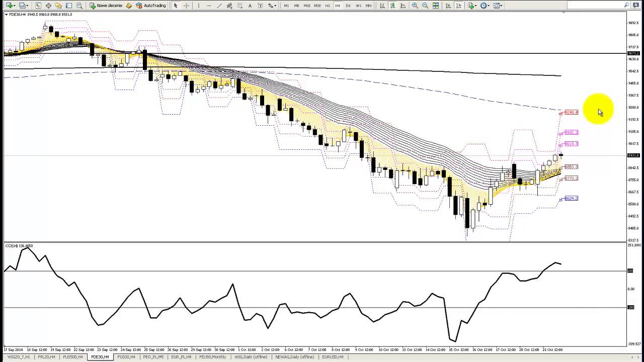Switch to the FPL20,H4 chart tab

pyautogui.click(x=46, y=357)
